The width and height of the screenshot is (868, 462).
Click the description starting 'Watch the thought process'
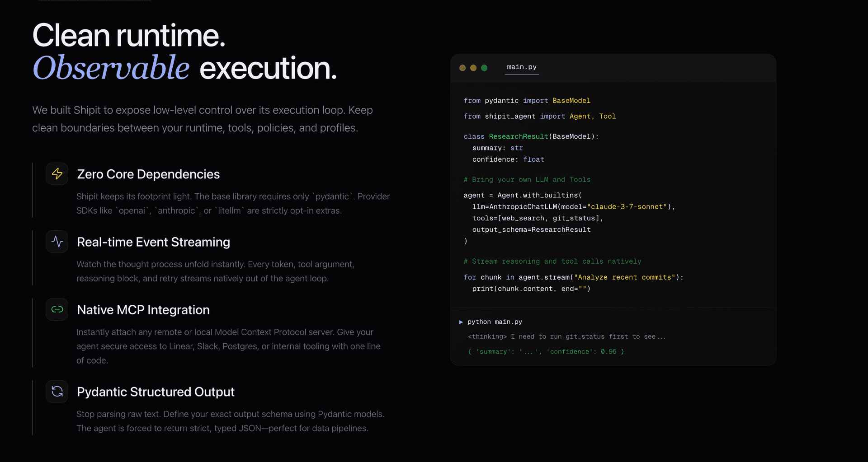tap(215, 271)
